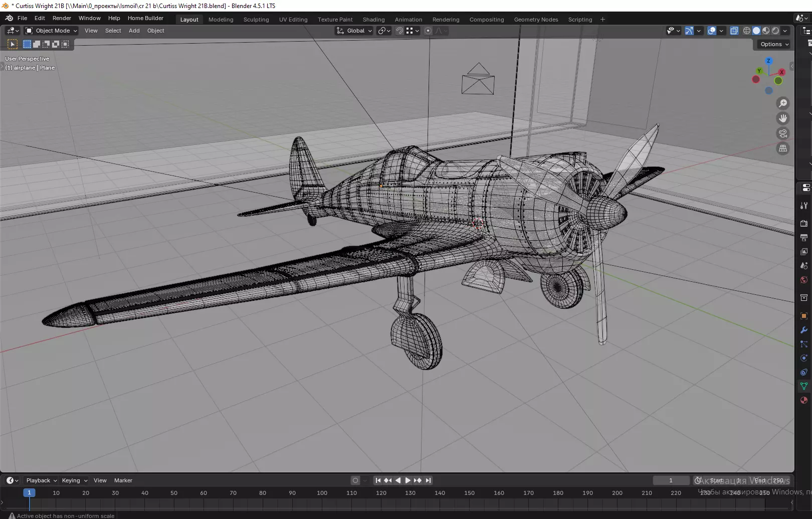Open the shading options dropdown arrow
Screen dimensions: 812x519
click(785, 31)
